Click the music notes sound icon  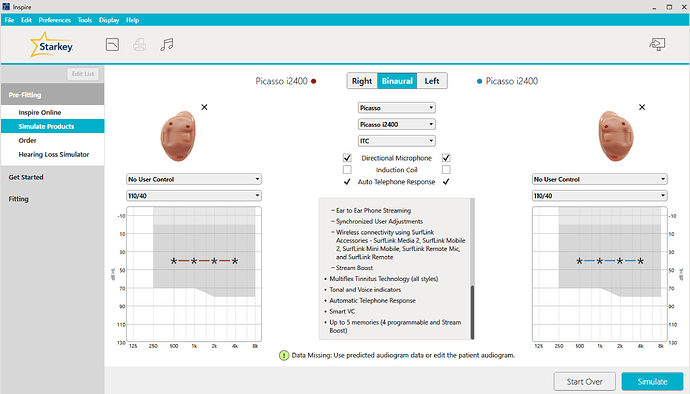pyautogui.click(x=167, y=44)
